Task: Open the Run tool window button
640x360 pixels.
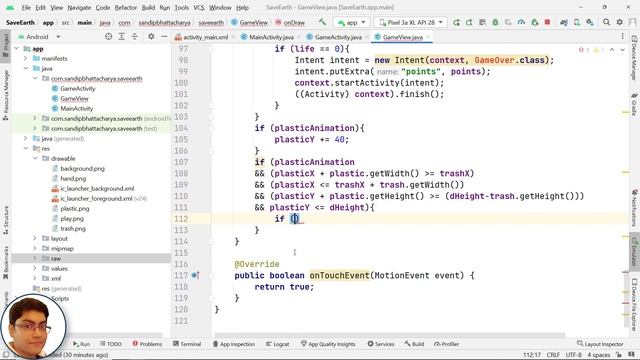Action: (x=82, y=344)
